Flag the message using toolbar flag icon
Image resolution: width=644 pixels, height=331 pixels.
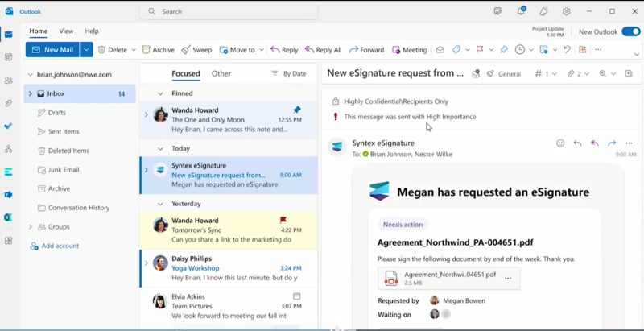pyautogui.click(x=480, y=50)
